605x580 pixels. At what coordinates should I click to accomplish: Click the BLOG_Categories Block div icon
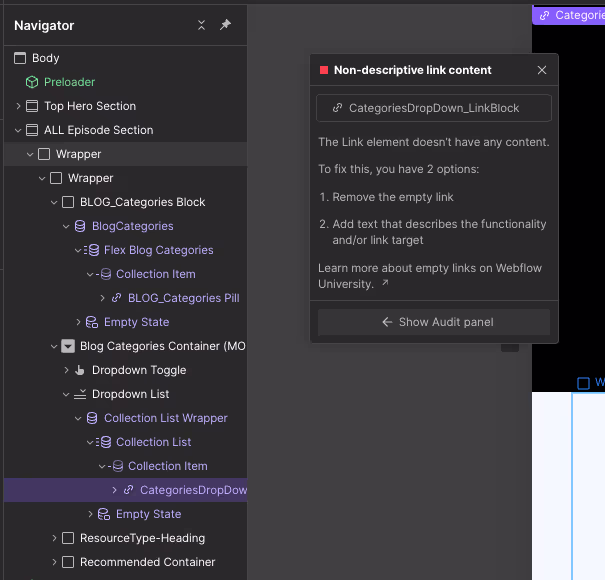pos(68,202)
